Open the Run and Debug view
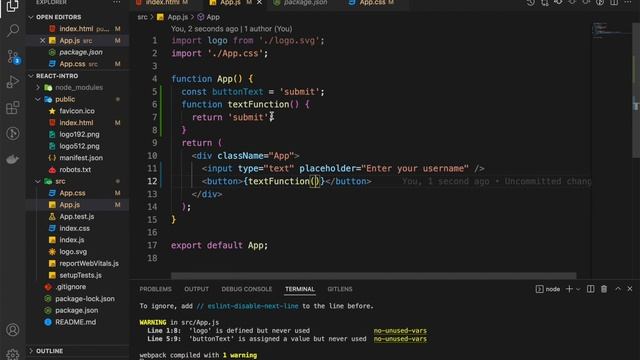Screen dimensions: 640x360 (13, 82)
